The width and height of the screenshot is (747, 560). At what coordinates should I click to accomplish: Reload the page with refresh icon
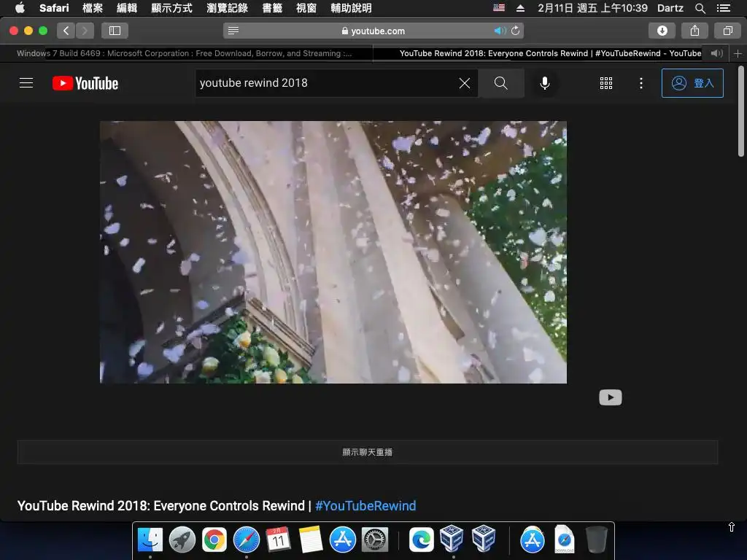[x=516, y=31]
